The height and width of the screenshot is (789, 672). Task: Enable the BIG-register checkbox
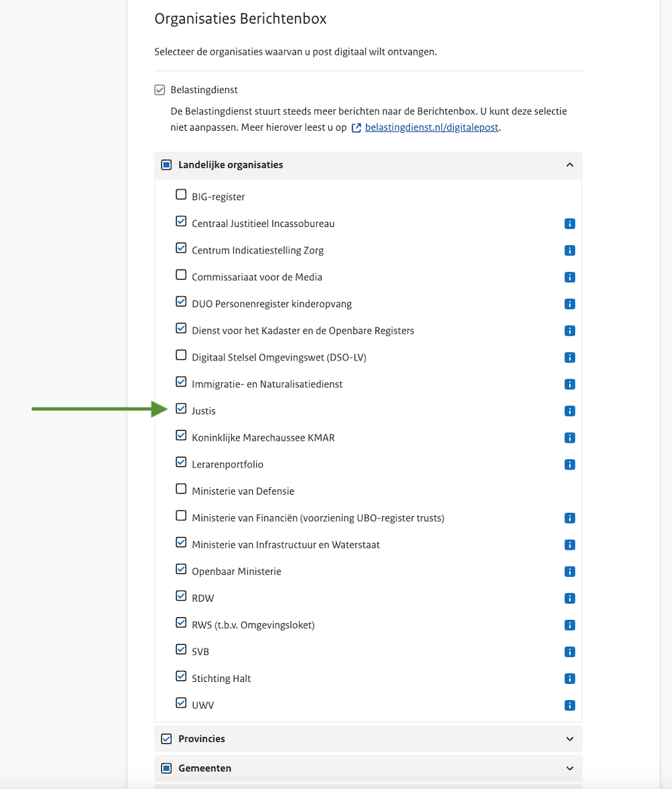[x=181, y=195]
